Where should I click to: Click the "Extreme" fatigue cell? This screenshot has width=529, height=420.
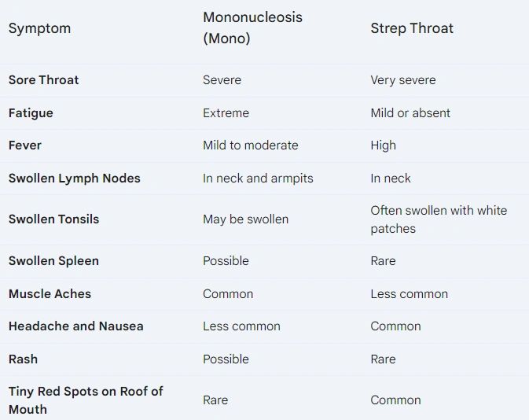tap(226, 113)
